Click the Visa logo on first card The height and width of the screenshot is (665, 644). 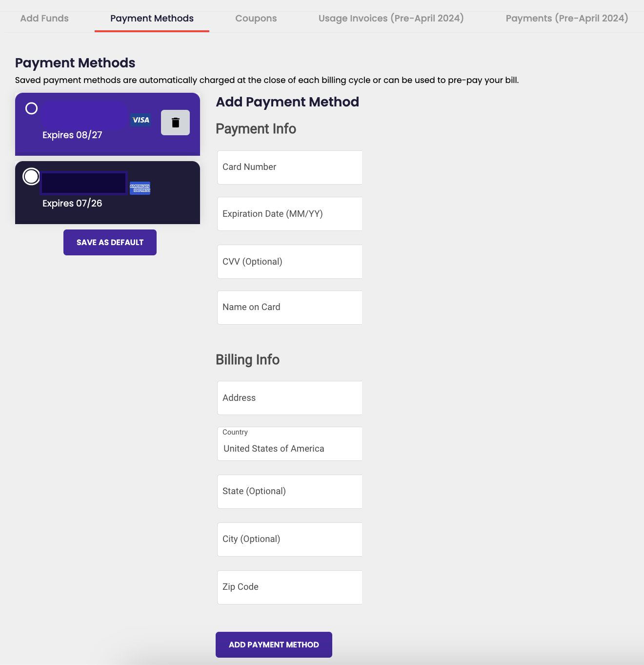[x=141, y=120]
